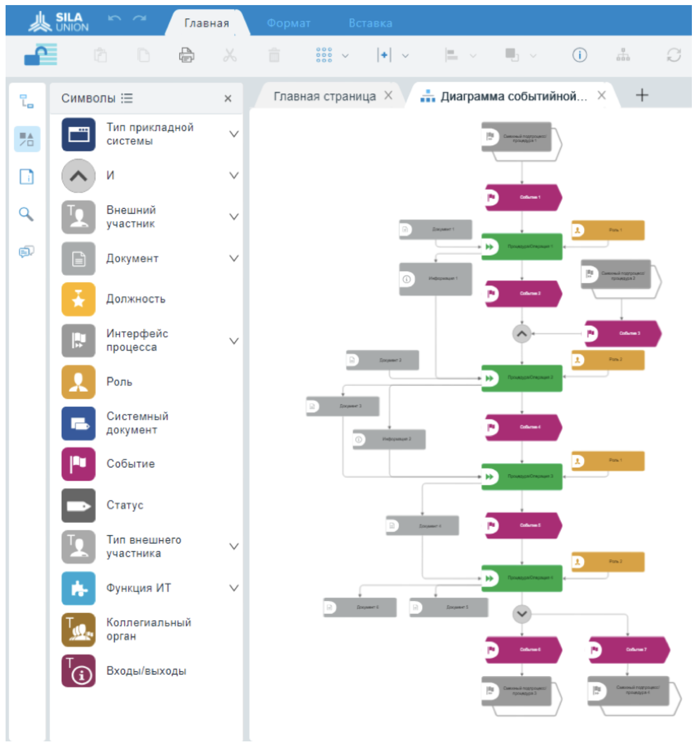This screenshot has width=700, height=750.
Task: Open search from left sidebar
Action: coord(26,214)
